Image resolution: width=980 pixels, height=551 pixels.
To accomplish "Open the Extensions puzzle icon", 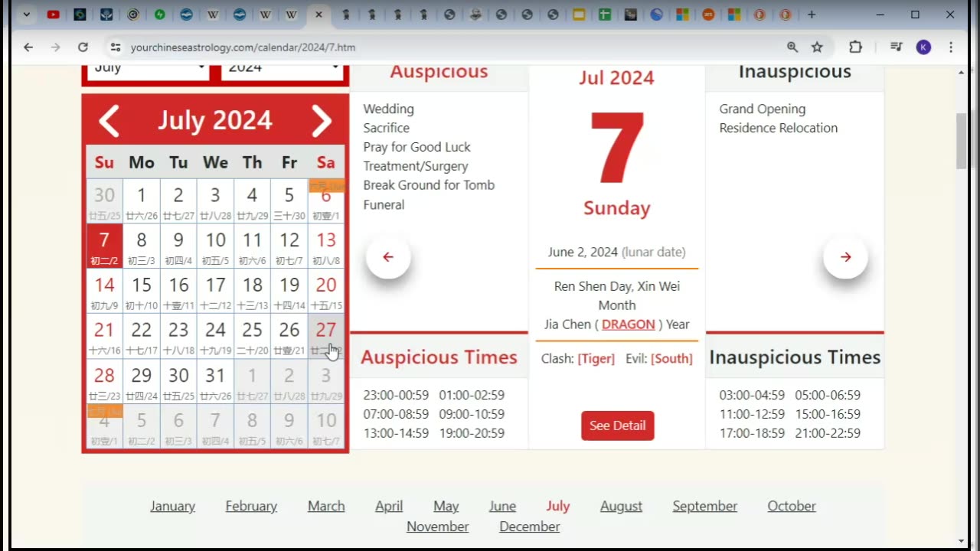I will (x=855, y=47).
